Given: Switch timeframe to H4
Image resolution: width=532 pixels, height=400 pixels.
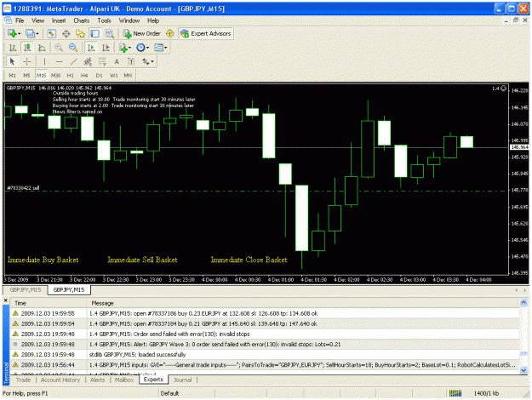Looking at the screenshot, I should click(x=84, y=75).
